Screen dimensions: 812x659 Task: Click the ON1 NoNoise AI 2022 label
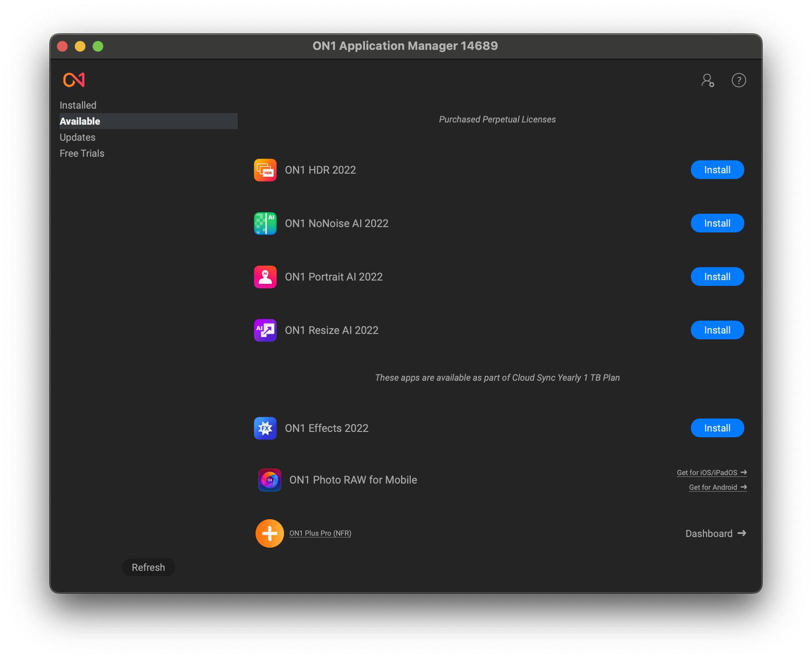point(337,224)
